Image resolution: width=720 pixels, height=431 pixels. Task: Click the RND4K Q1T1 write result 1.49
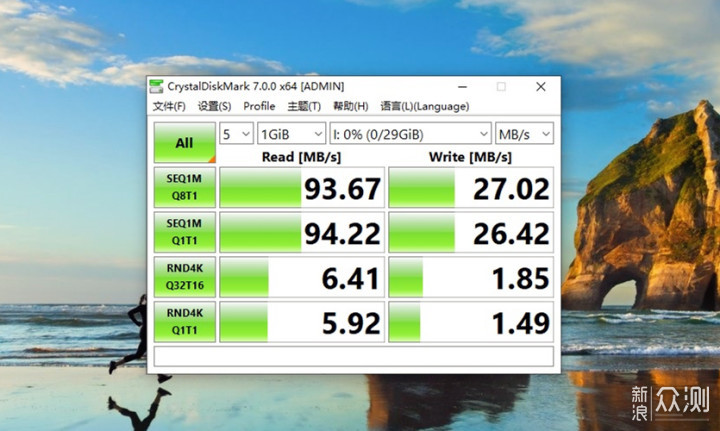[470, 322]
